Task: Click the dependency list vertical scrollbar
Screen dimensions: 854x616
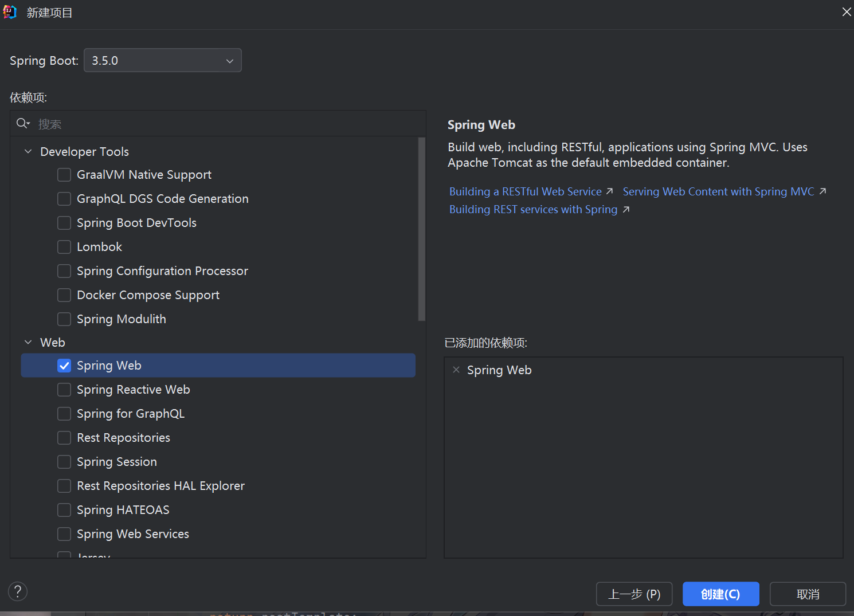Action: click(422, 229)
